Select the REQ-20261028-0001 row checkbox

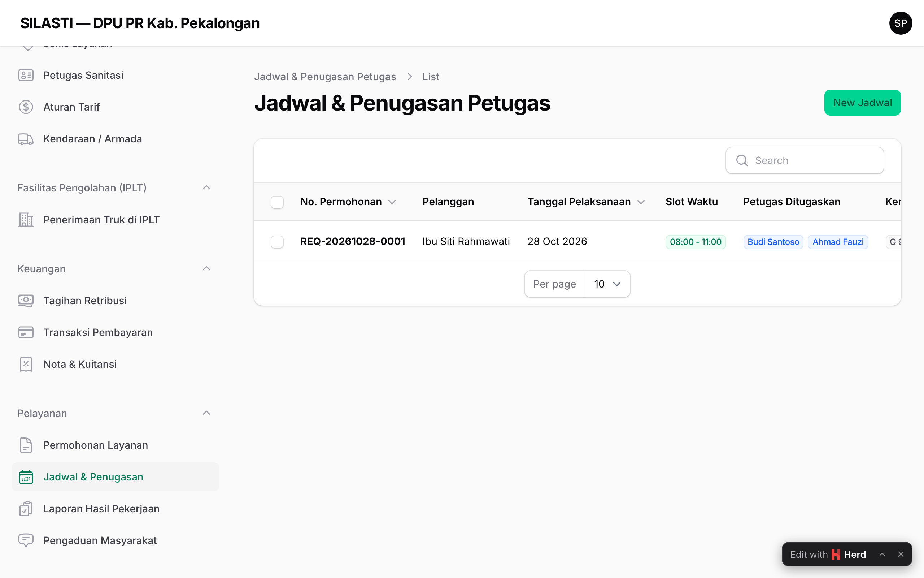277,242
